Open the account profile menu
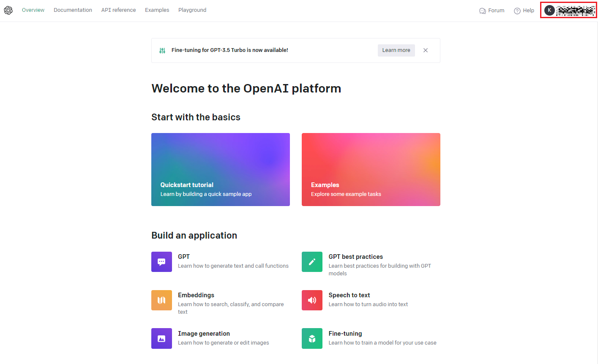 tap(568, 11)
